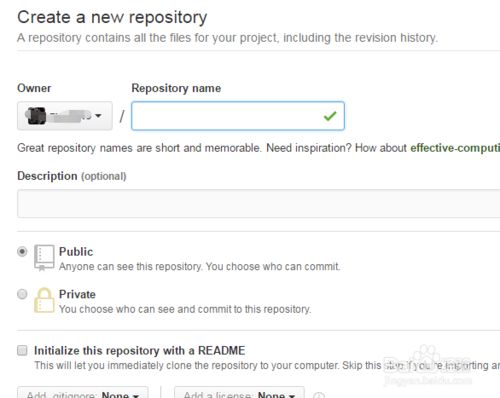Expand the Add a license dropdown

(x=239, y=393)
